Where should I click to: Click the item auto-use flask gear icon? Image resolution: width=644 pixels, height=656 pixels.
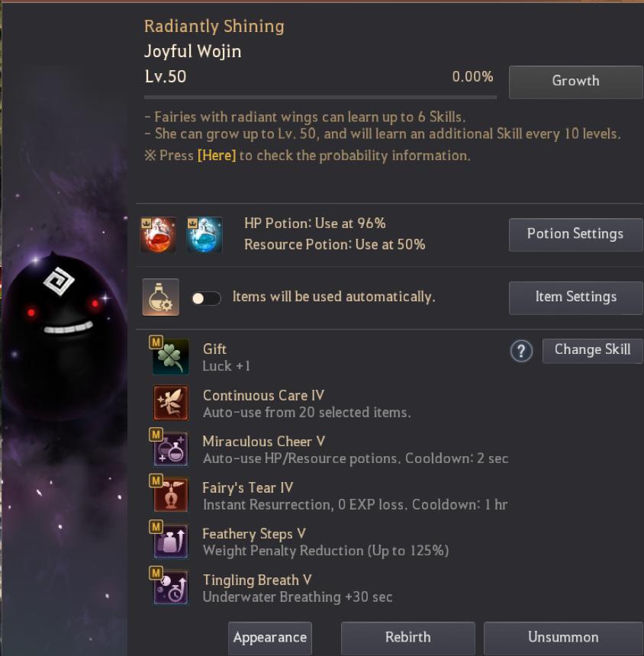click(161, 297)
